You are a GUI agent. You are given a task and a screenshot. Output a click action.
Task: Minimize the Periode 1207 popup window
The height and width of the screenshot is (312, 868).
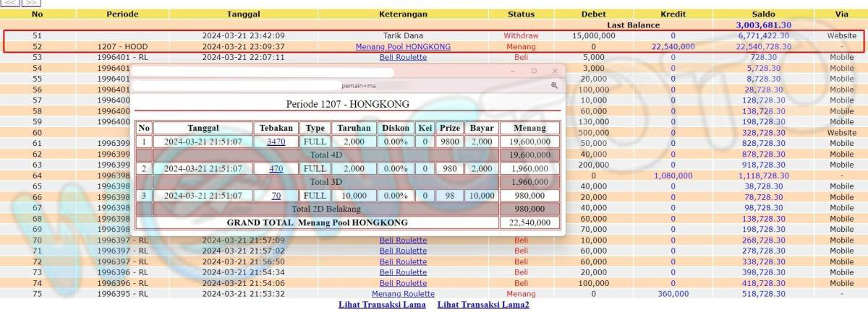[513, 71]
